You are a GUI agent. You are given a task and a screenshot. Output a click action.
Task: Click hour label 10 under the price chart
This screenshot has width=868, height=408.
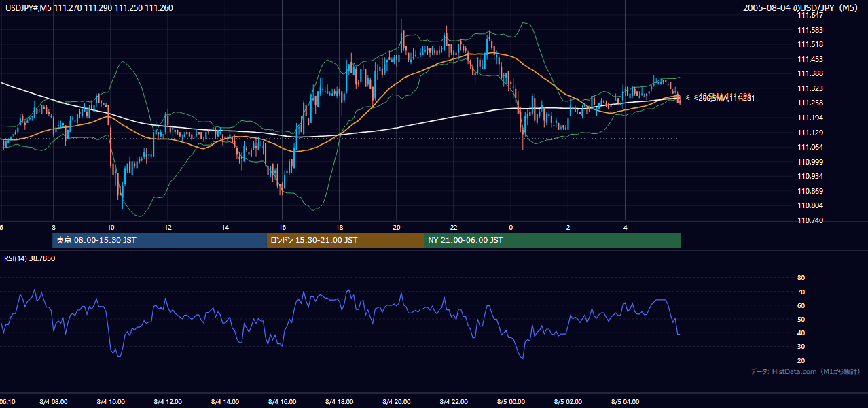coord(110,228)
